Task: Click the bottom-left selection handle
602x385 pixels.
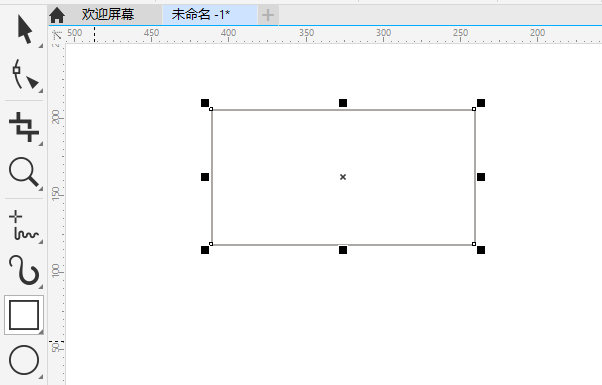Action: [x=205, y=250]
